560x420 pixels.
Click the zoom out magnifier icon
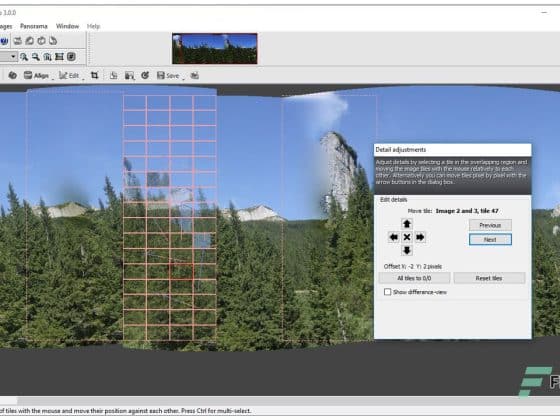pos(36,56)
